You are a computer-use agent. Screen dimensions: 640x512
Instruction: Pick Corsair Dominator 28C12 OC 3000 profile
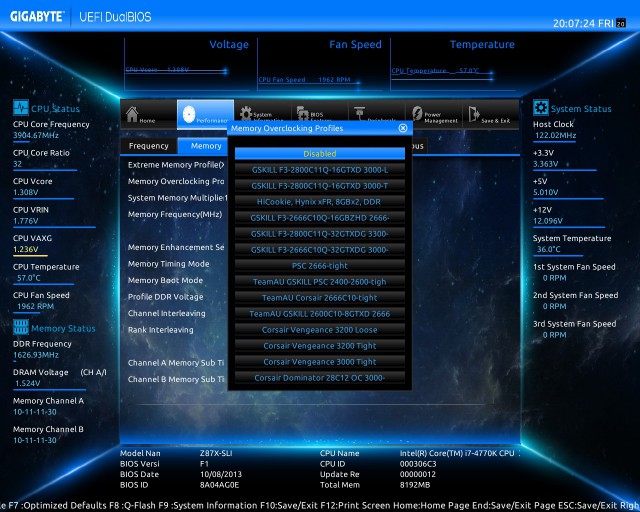coord(320,378)
